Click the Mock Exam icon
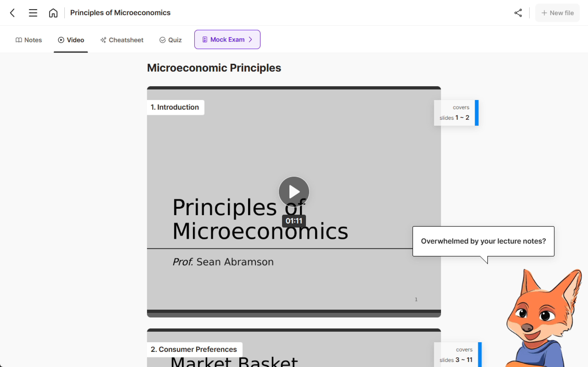 click(x=204, y=39)
